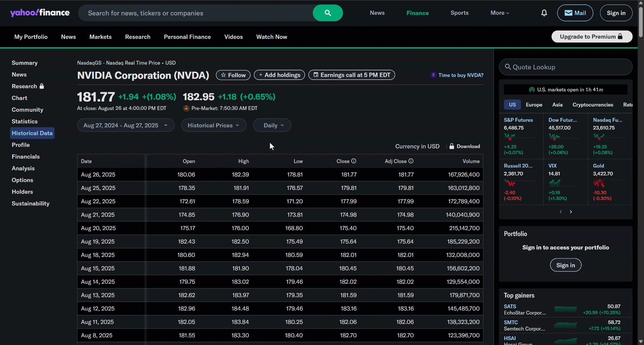Viewport: 644px width, 345px height.
Task: Open Profile in the sidebar
Action: tap(21, 145)
